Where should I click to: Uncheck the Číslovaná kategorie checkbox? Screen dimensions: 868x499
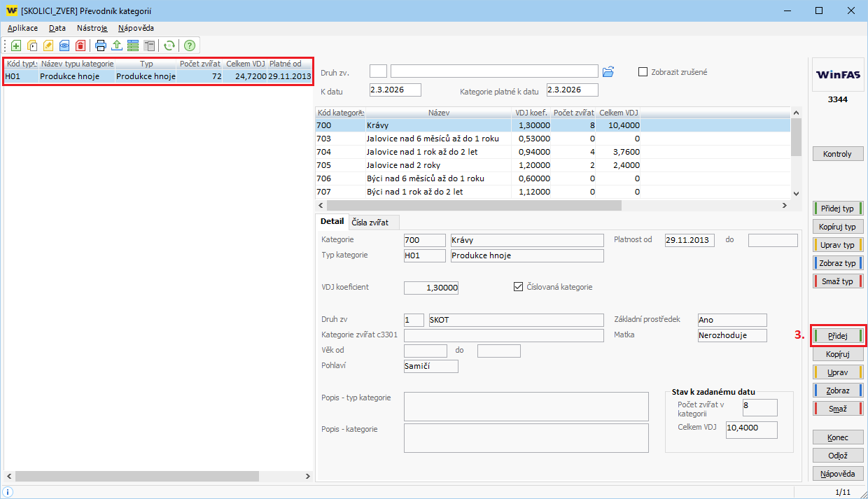pyautogui.click(x=519, y=286)
